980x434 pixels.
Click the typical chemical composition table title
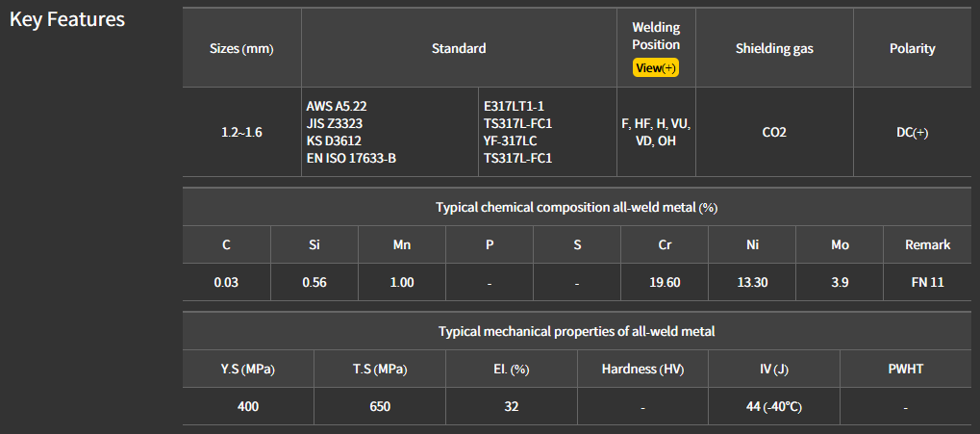pyautogui.click(x=576, y=207)
